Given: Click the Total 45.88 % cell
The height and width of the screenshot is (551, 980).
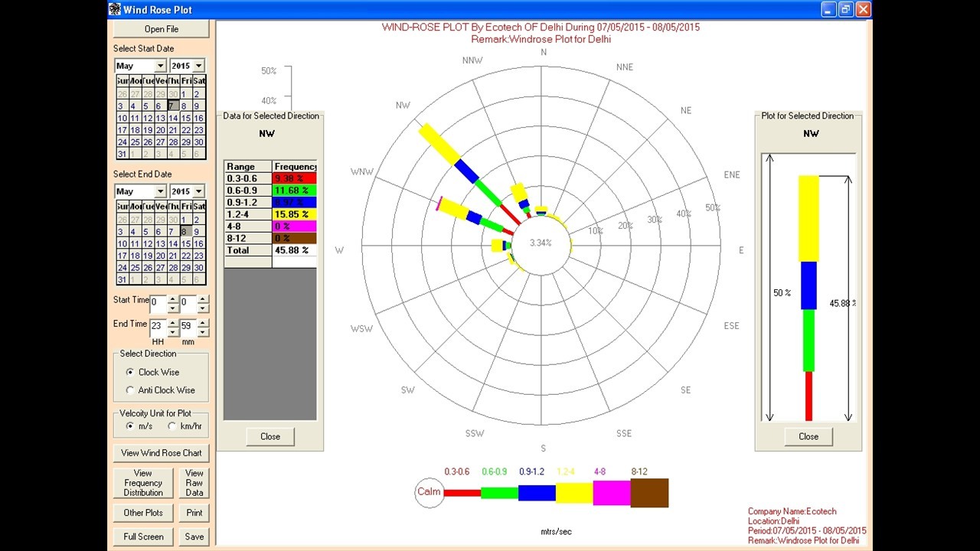Looking at the screenshot, I should click(x=295, y=250).
